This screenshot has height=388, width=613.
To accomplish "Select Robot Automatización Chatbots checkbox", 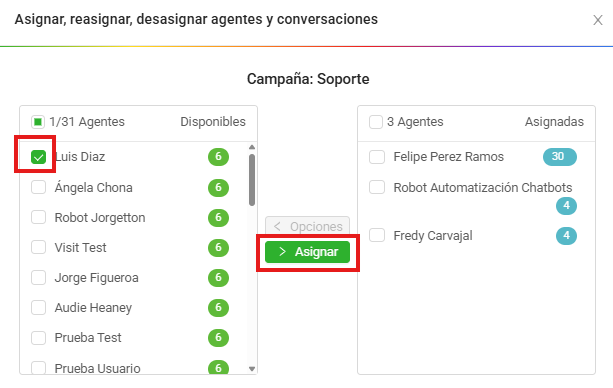I will point(377,187).
